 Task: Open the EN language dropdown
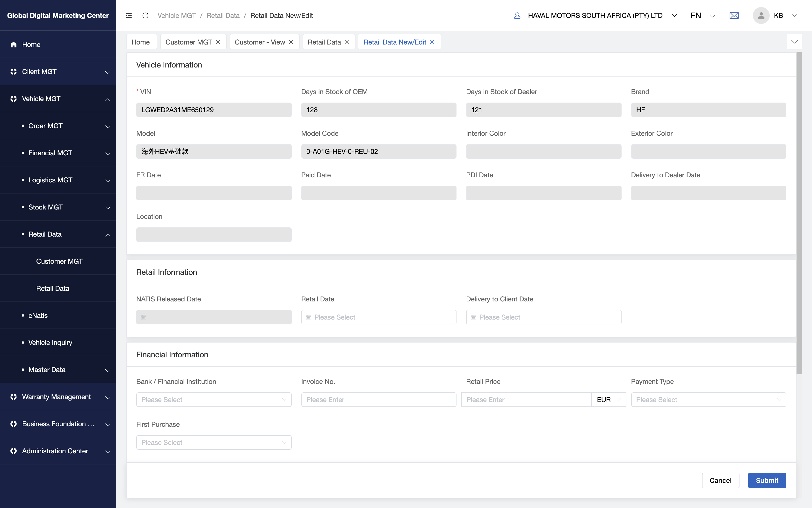[713, 16]
